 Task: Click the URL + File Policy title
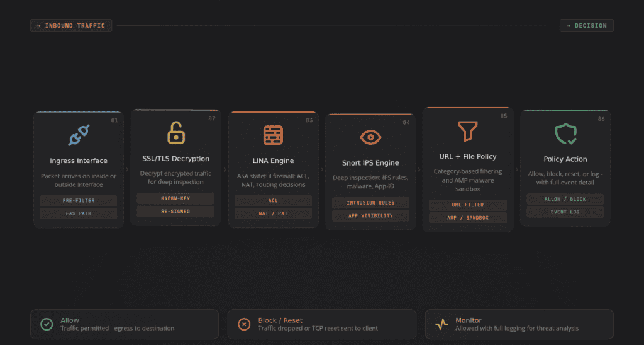click(468, 157)
